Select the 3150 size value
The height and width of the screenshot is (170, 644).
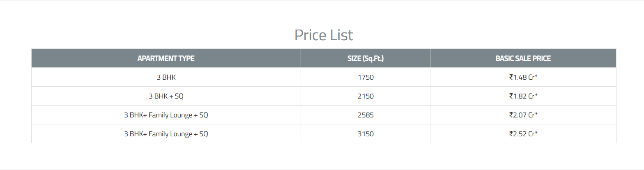click(x=366, y=134)
